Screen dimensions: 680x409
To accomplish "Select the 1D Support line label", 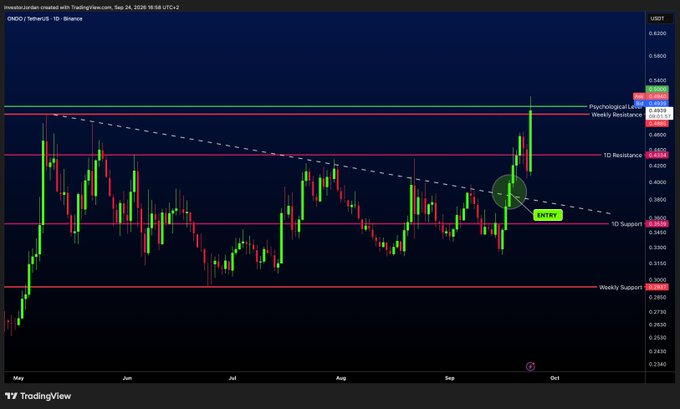I will click(627, 224).
